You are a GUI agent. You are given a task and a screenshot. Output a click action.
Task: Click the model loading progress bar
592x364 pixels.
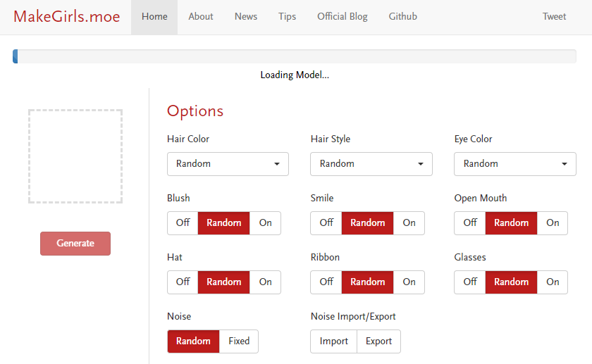pyautogui.click(x=295, y=56)
